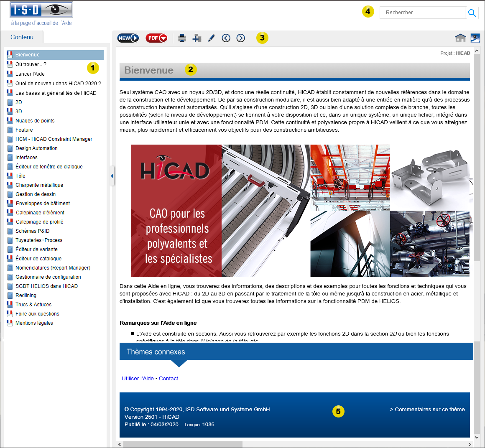Click the search magnifier button
Image resolution: width=485 pixels, height=448 pixels.
tap(472, 13)
